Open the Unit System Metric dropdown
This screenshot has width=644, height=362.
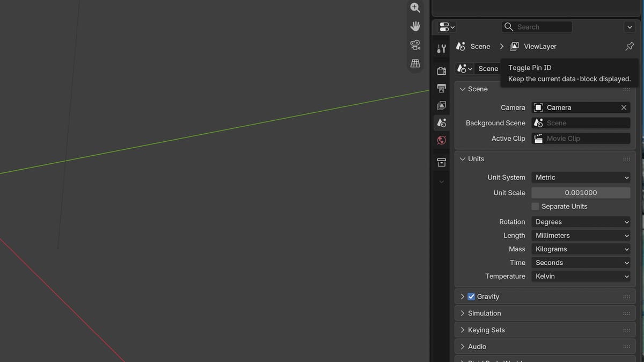(581, 177)
